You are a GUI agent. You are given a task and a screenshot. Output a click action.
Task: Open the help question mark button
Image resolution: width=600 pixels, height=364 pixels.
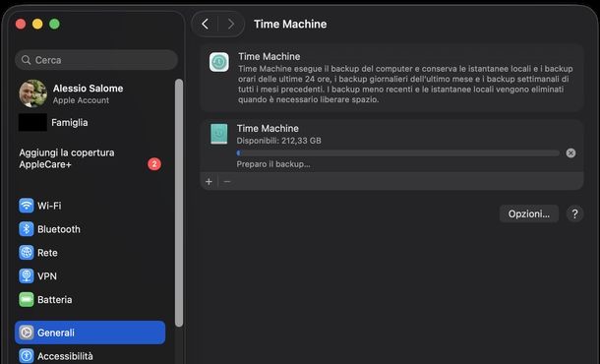pos(574,213)
